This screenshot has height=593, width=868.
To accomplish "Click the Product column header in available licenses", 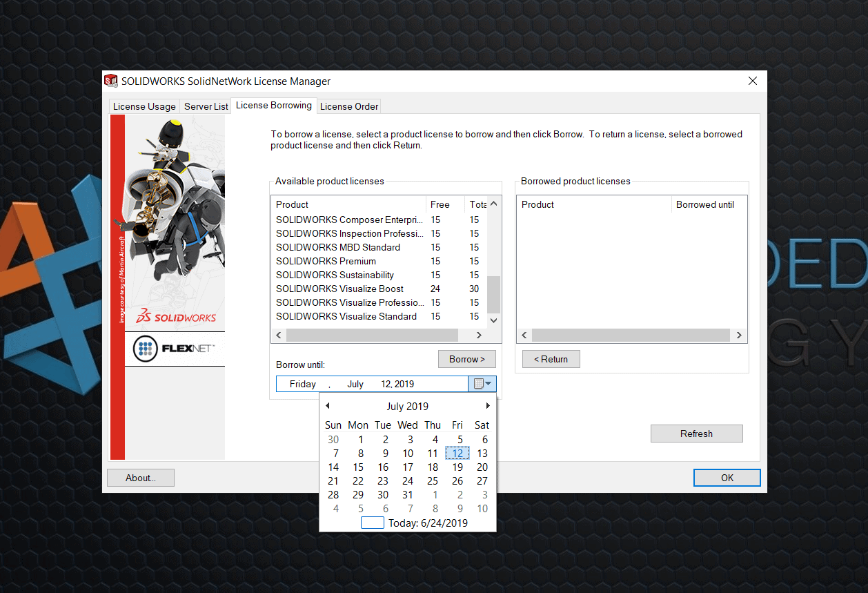I will click(349, 204).
